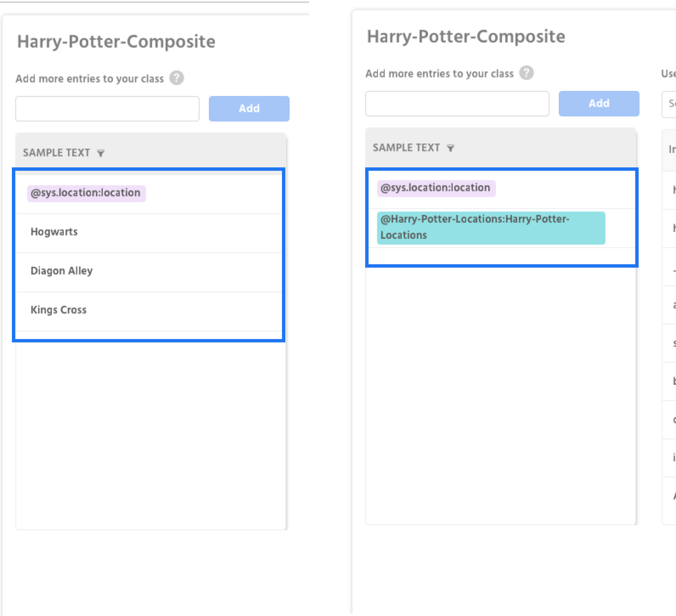Click the help icon in the right panel
The height and width of the screenshot is (616, 676).
tap(527, 73)
